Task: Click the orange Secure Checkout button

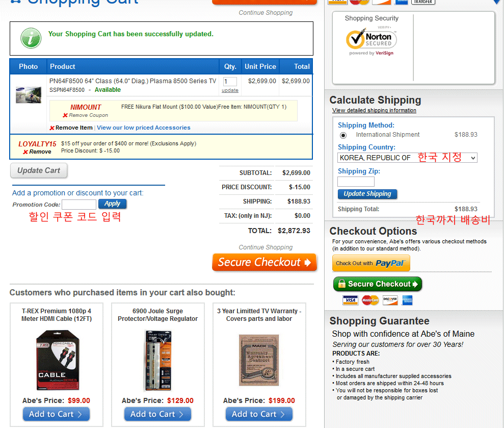Action: (x=264, y=262)
